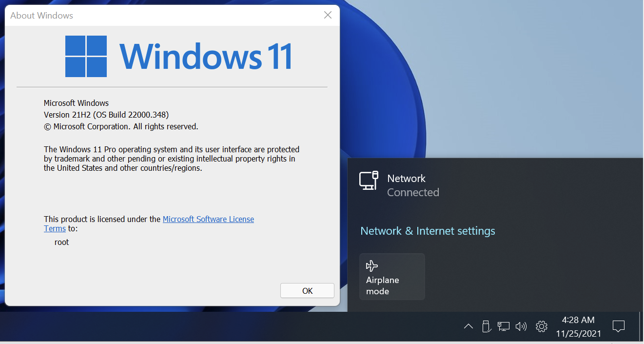Open volume control via the speaker icon
This screenshot has width=644, height=344.
point(521,326)
